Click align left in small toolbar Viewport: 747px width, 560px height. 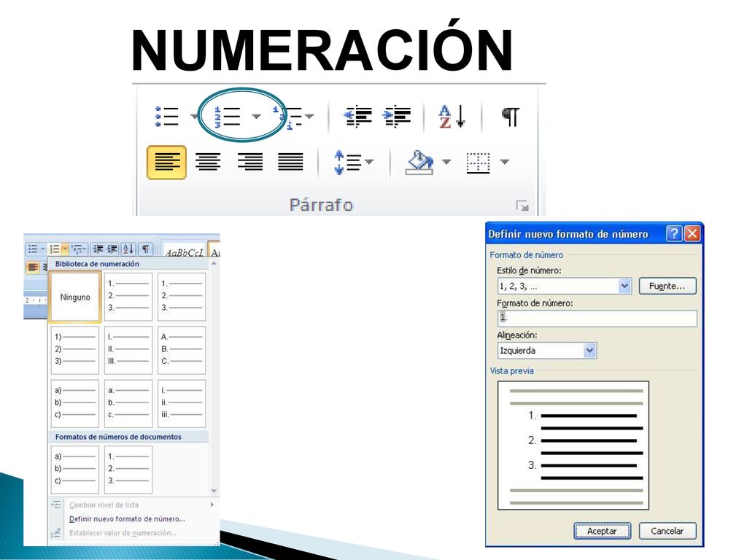32,267
